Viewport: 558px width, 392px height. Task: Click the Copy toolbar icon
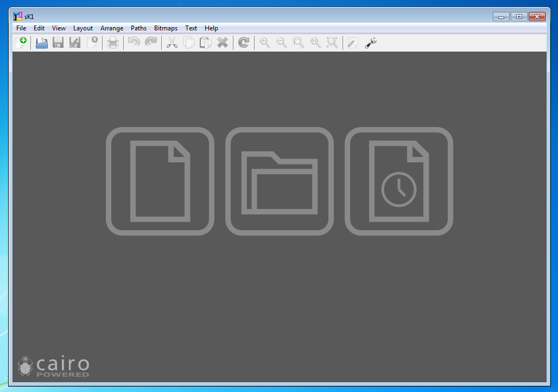tap(189, 43)
